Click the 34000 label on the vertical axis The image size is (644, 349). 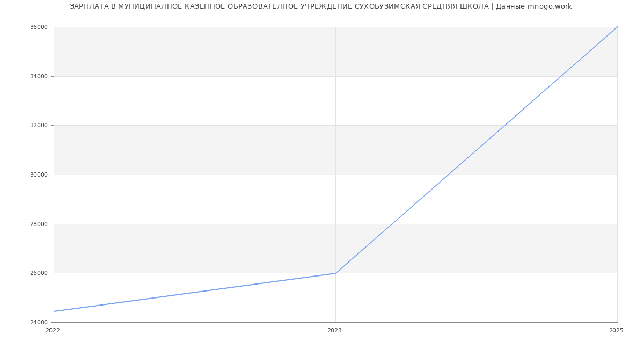[x=39, y=76]
